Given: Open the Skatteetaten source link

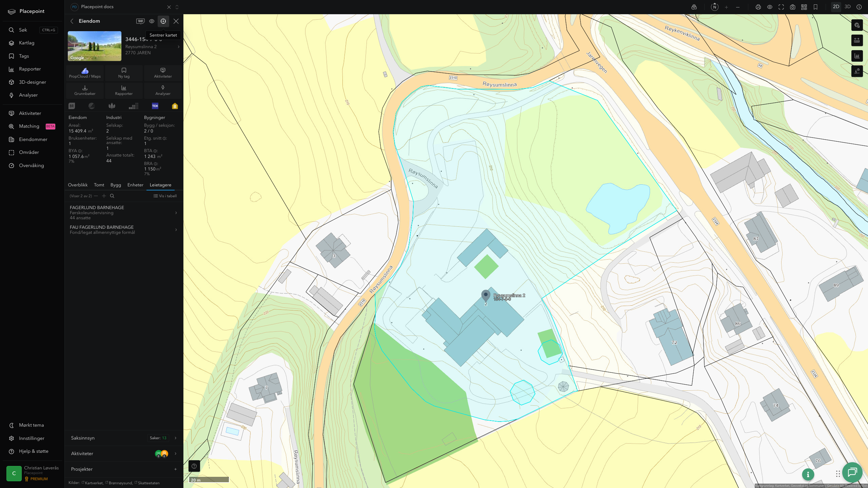Looking at the screenshot, I should [147, 483].
